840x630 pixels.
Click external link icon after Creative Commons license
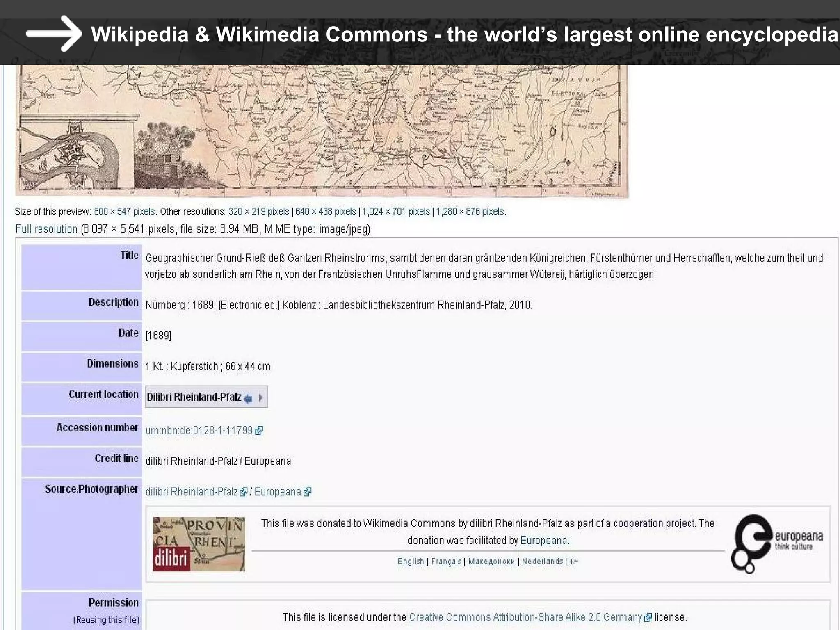click(x=648, y=617)
